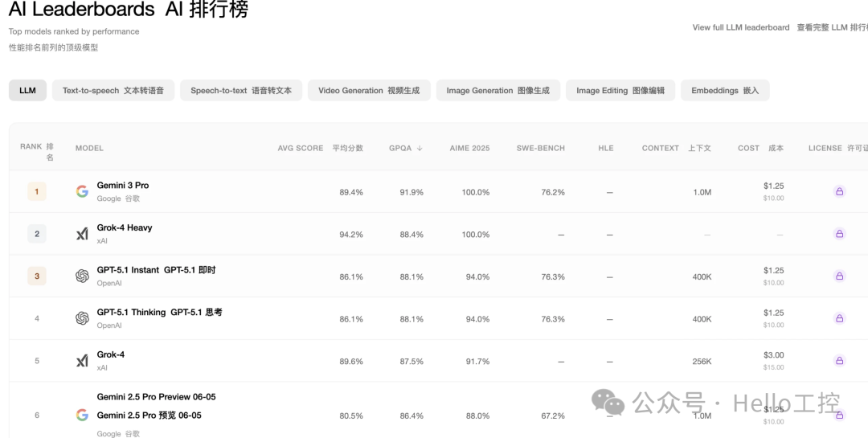The height and width of the screenshot is (438, 868).
Task: Click the Google logo beside Gemini 3 Pro
Action: tap(82, 191)
